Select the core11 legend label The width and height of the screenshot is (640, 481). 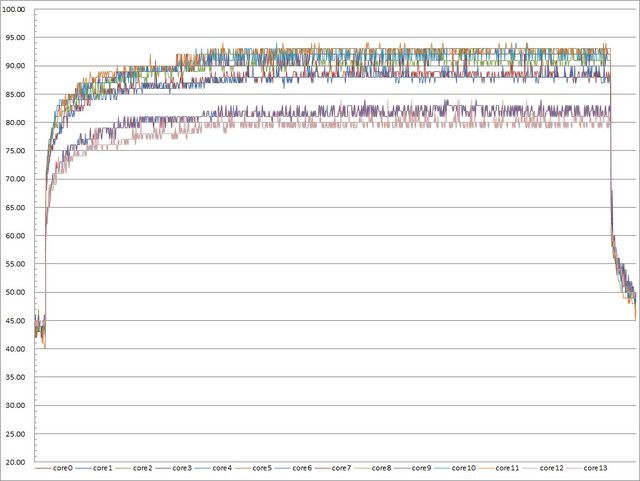click(x=506, y=468)
